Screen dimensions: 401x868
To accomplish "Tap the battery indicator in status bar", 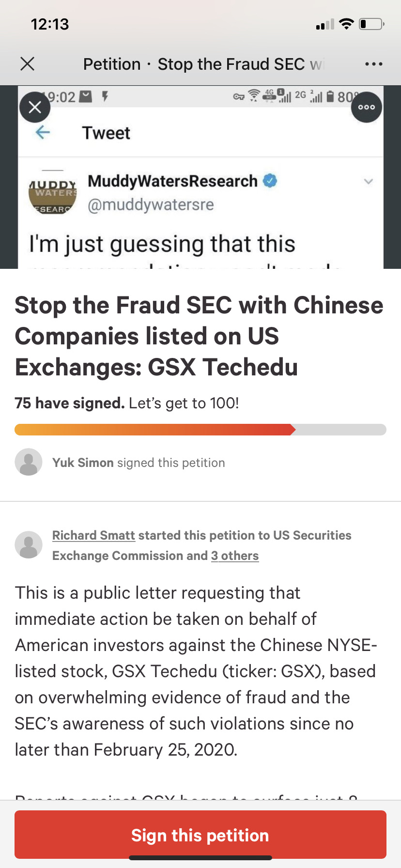I will 371,24.
